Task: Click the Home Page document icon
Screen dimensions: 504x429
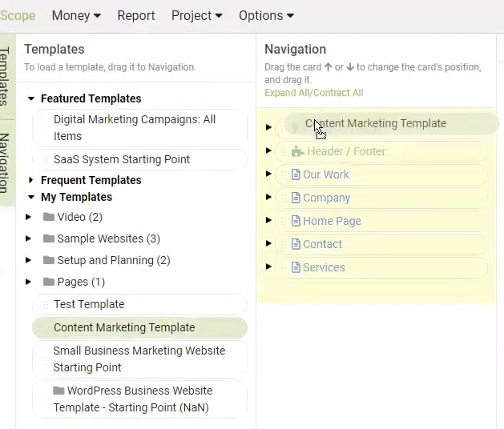Action: (296, 221)
